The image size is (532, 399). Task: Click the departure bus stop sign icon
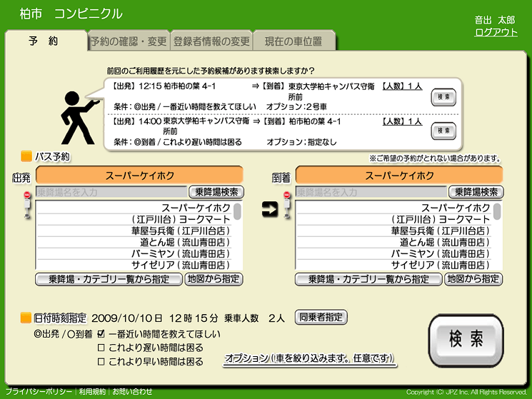[27, 205]
